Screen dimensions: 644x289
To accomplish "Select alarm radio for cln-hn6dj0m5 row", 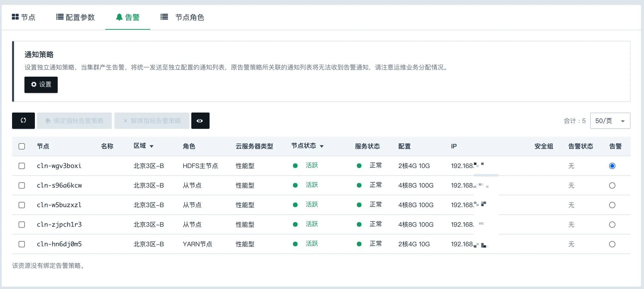I will click(612, 244).
